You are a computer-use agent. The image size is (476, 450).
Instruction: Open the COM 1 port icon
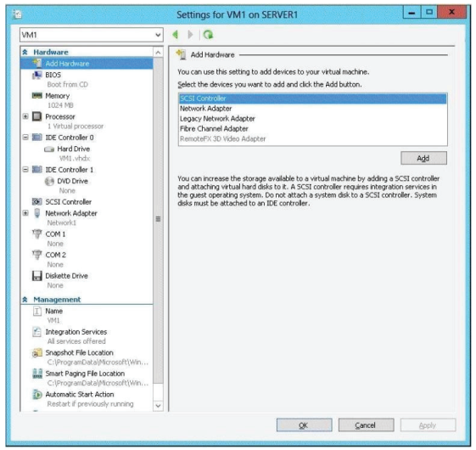[x=37, y=234]
